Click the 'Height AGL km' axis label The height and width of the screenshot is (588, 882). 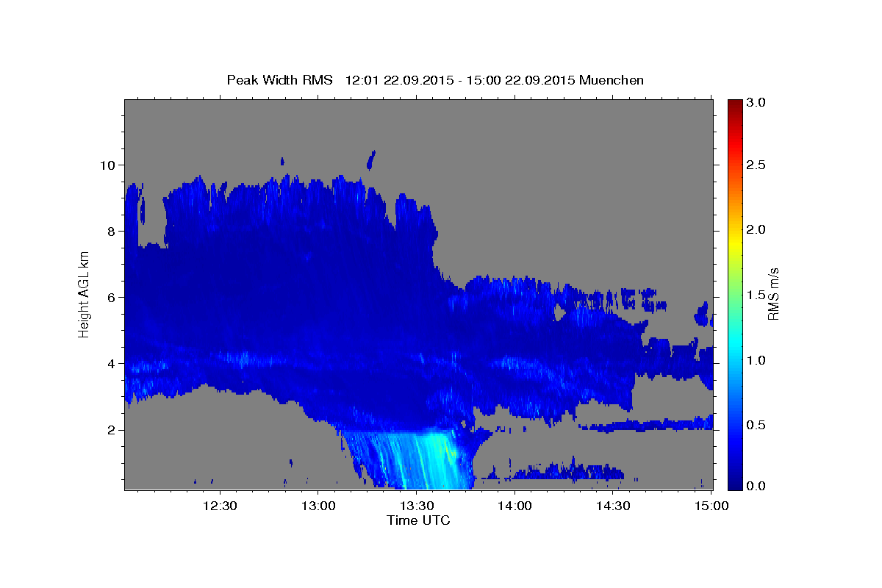point(84,294)
